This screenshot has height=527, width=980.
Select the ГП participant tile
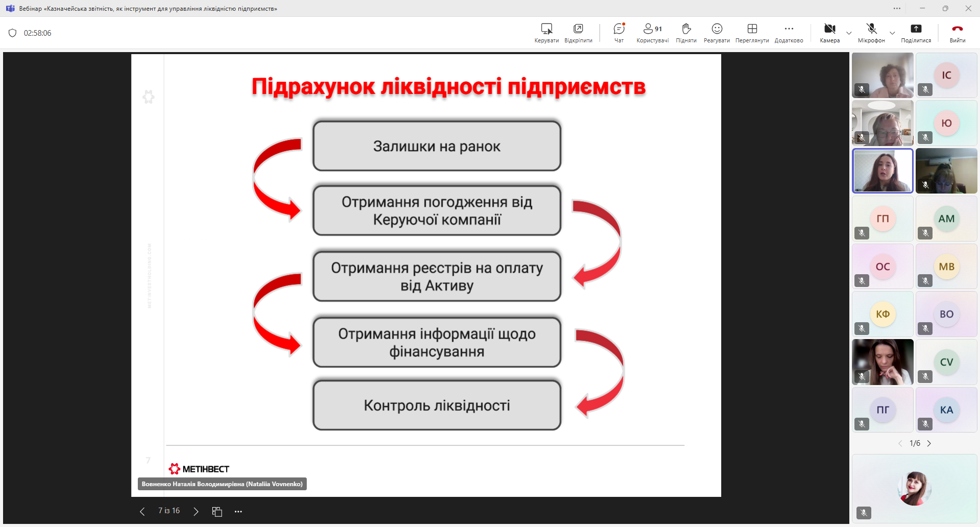point(883,219)
